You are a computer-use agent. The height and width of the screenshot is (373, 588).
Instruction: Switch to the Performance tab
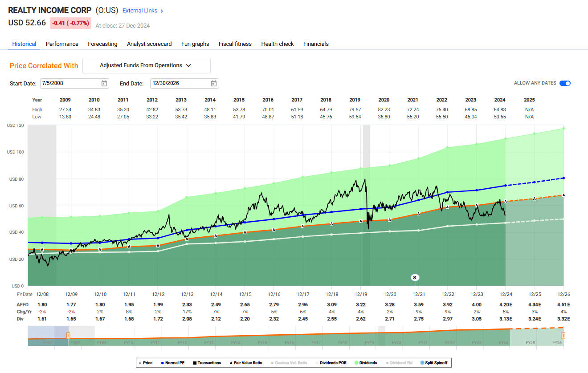point(62,44)
